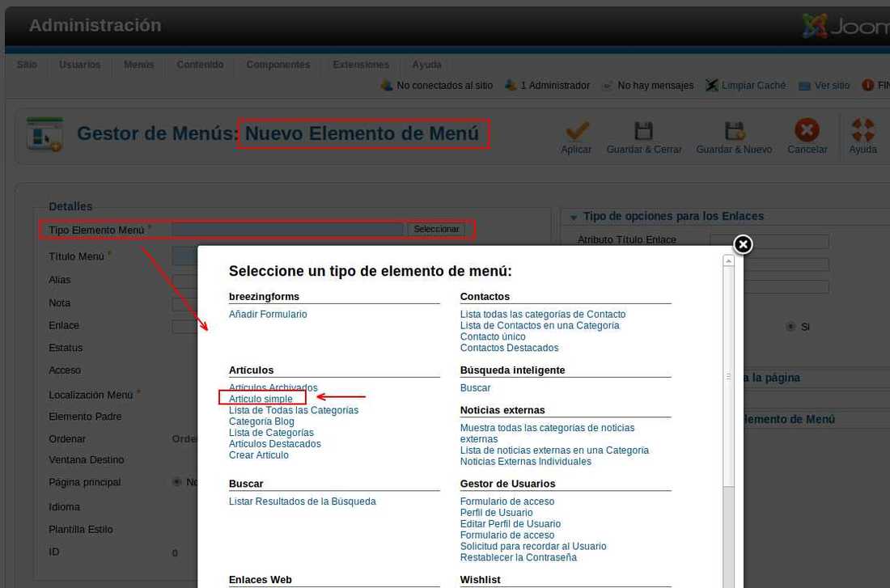This screenshot has width=890, height=588.
Task: Choose Añadir Formulario link
Action: [x=268, y=315]
